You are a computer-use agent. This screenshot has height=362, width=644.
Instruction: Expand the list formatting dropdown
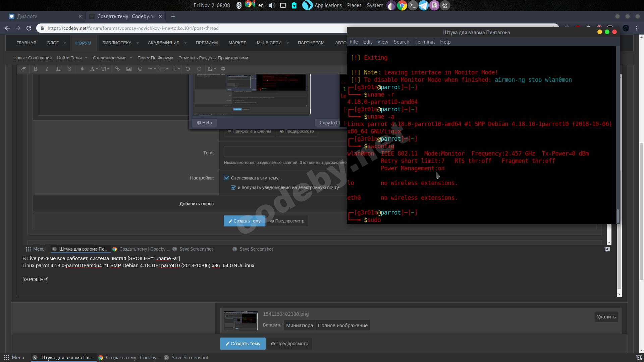click(176, 69)
